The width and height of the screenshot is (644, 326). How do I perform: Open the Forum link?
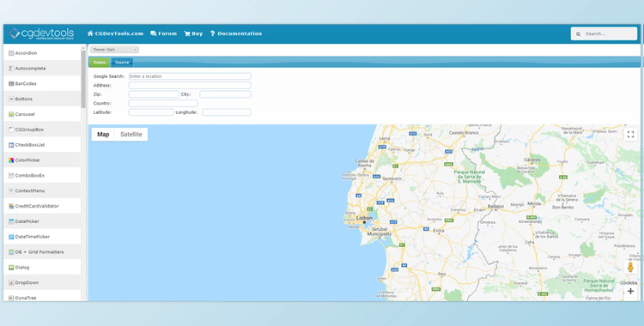pyautogui.click(x=163, y=33)
